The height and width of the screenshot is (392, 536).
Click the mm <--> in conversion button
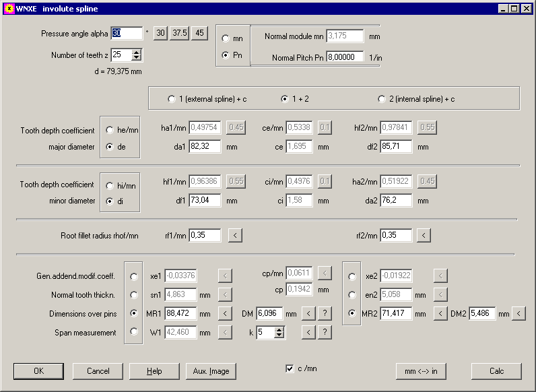[421, 371]
